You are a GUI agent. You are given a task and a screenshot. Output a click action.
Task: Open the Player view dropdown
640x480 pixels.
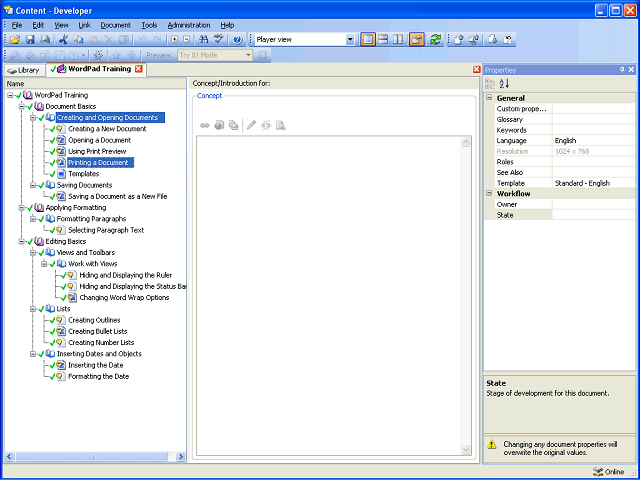tap(350, 40)
